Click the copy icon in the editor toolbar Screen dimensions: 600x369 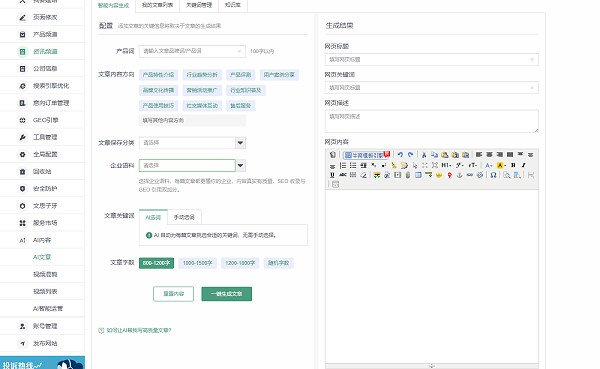tap(434, 155)
